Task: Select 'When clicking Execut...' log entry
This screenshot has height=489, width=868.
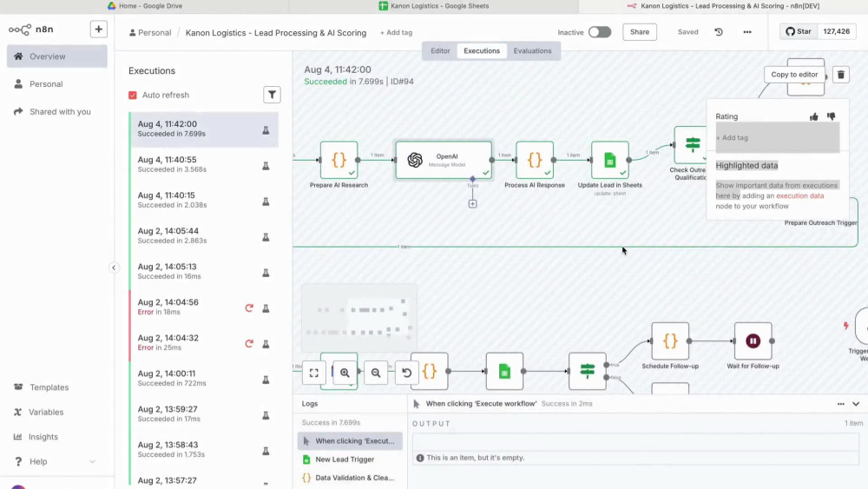Action: [350, 441]
